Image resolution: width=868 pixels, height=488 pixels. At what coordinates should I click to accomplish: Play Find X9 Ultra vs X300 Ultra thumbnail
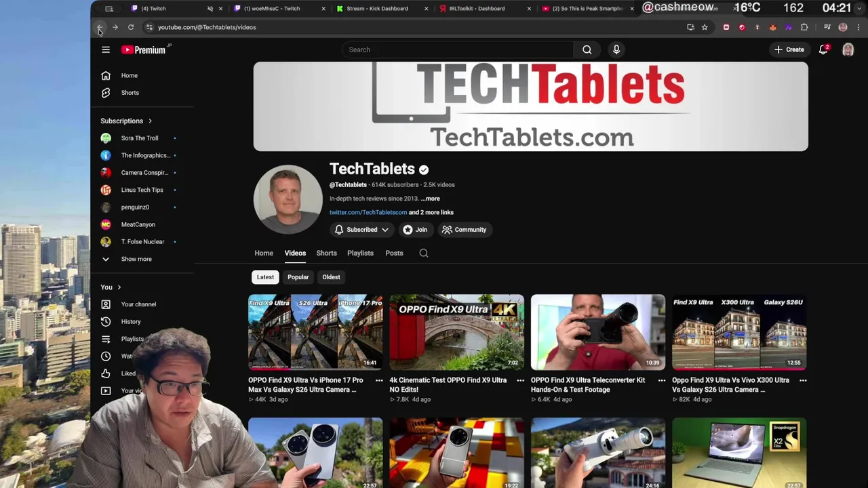739,332
